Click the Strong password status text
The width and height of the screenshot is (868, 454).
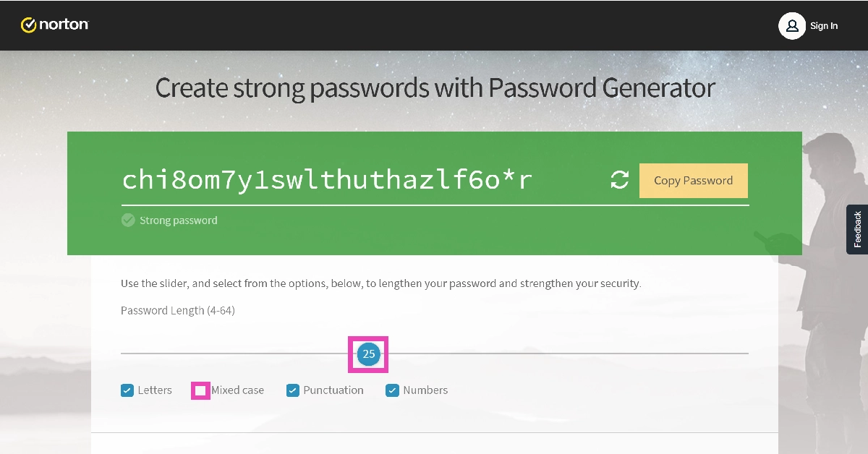pos(178,220)
